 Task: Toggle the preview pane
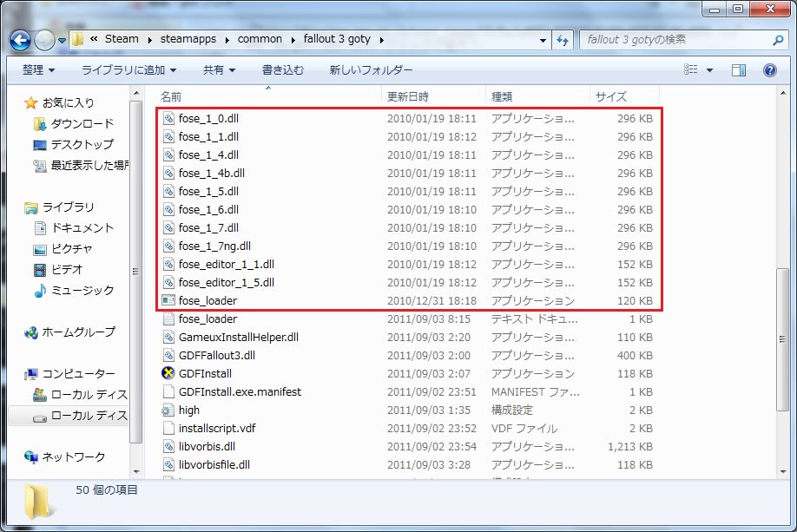pyautogui.click(x=739, y=70)
